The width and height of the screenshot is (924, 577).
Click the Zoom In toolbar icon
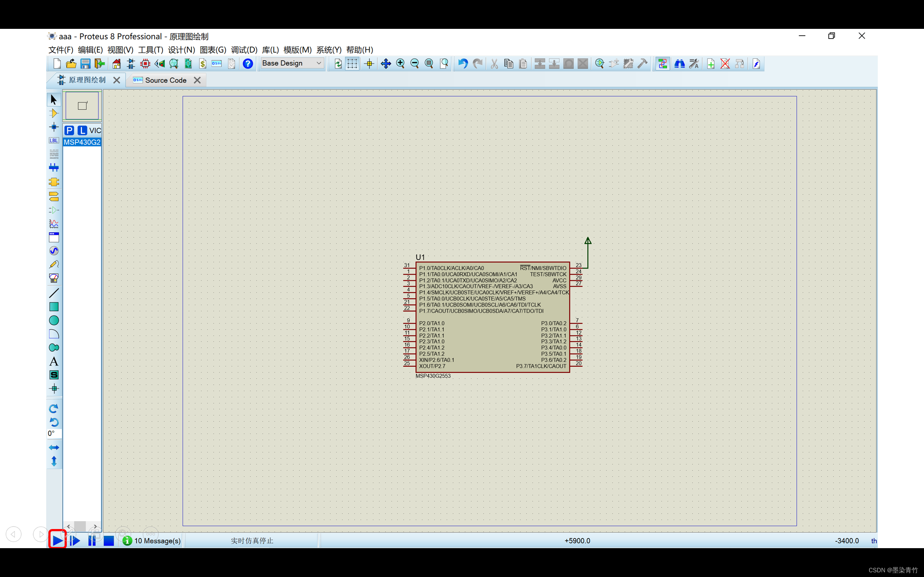(400, 63)
